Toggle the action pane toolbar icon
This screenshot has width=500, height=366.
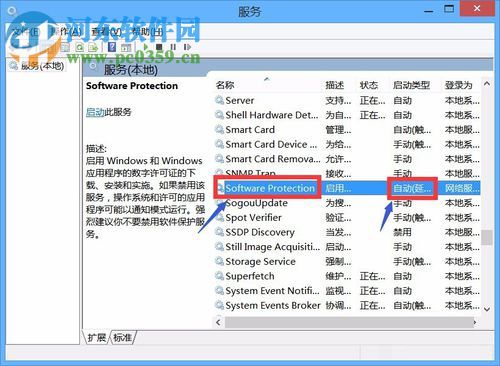pos(126,47)
